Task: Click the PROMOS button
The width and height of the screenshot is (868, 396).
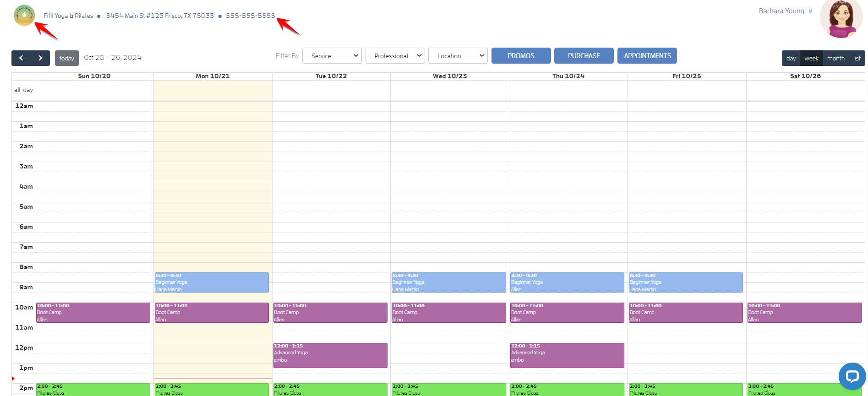Action: [x=521, y=56]
